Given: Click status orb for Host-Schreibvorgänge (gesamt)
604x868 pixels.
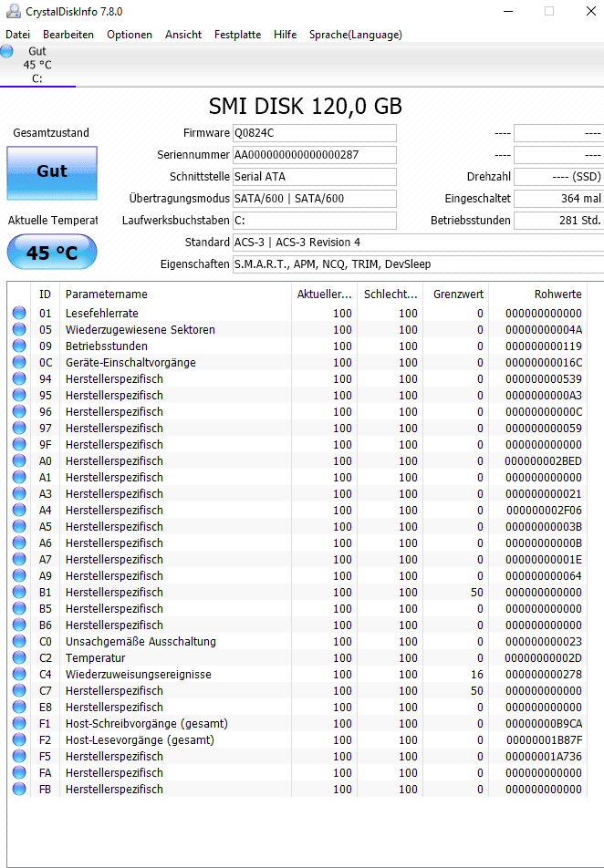Looking at the screenshot, I should pyautogui.click(x=19, y=723).
